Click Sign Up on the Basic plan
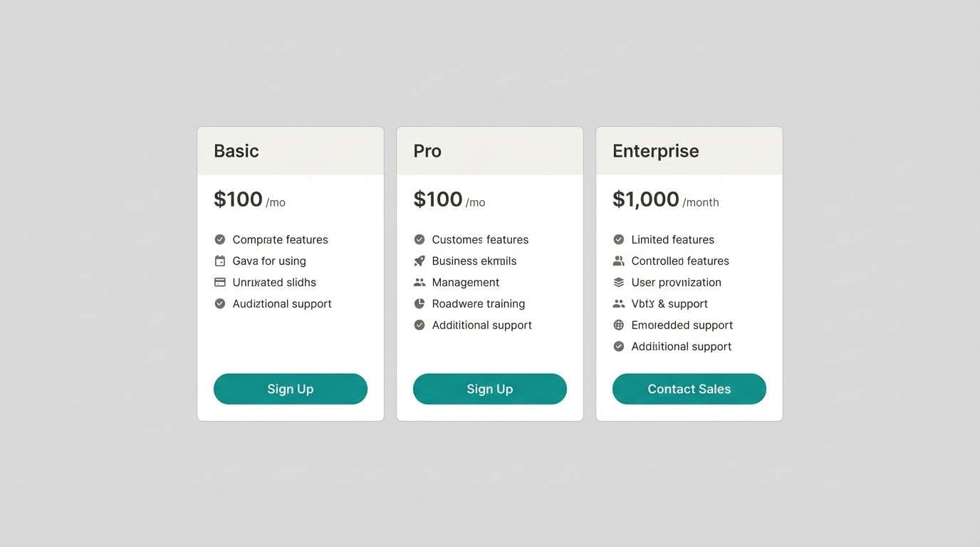 pyautogui.click(x=290, y=389)
